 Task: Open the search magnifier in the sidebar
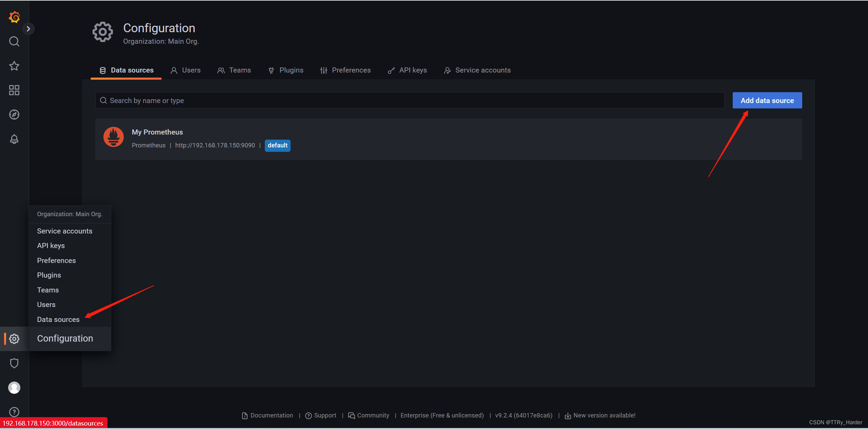click(14, 41)
